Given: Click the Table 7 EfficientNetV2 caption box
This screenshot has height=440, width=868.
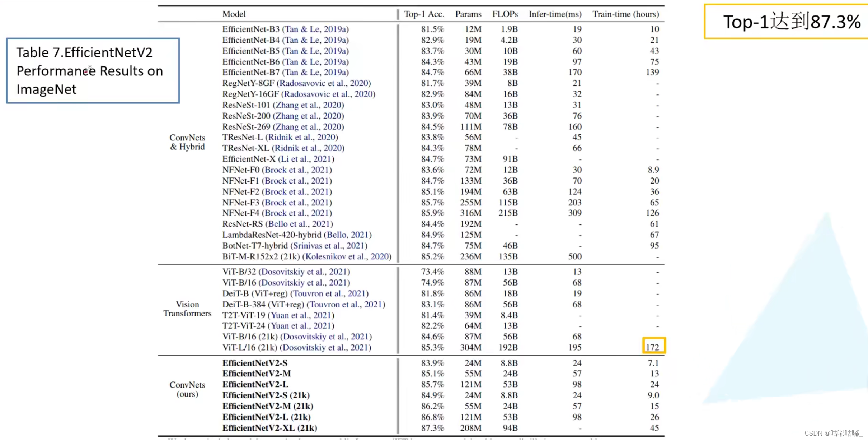Looking at the screenshot, I should tap(93, 71).
